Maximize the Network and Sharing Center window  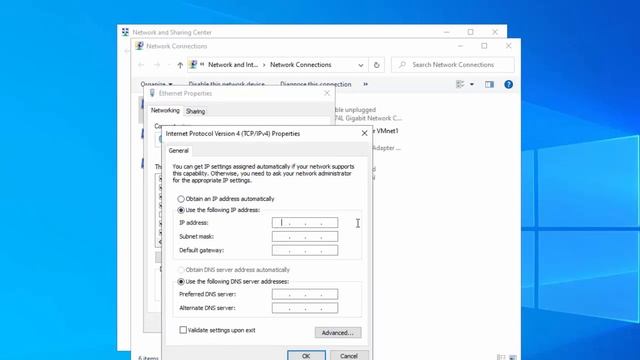click(x=471, y=32)
